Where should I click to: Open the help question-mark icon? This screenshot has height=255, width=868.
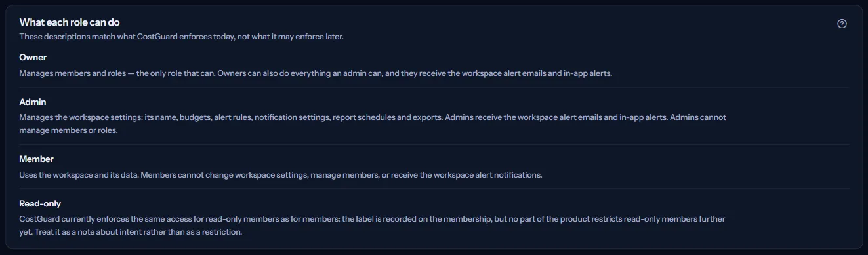(842, 24)
